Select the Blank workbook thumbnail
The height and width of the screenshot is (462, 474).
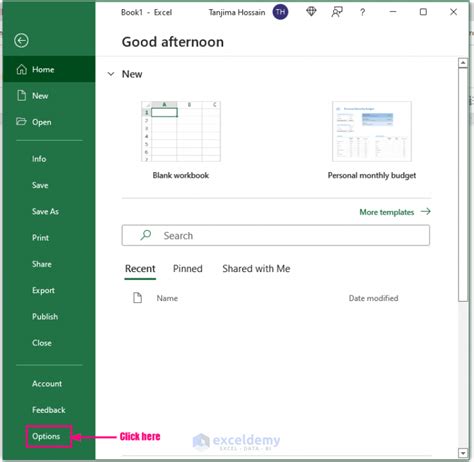[181, 132]
